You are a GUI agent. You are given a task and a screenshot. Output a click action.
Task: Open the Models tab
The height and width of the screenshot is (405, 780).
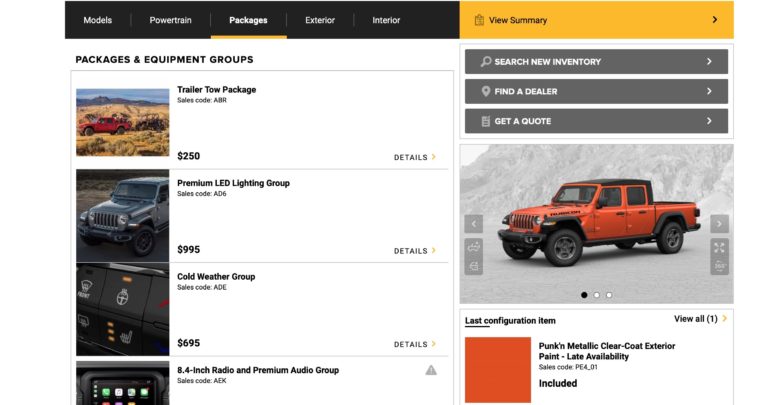(x=98, y=20)
